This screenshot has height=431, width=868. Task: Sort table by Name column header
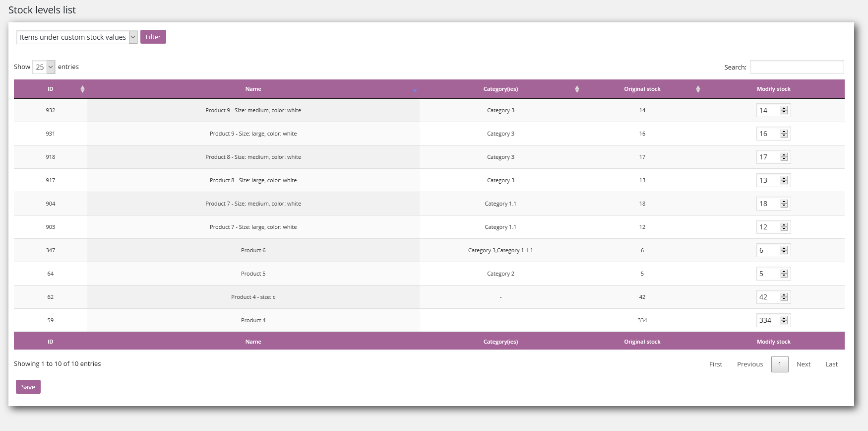tap(253, 89)
